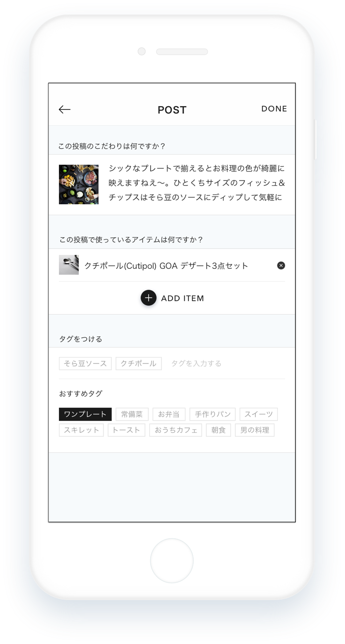Add the 手作りパン suggested tag
Screen dimensions: 345x644
click(x=213, y=414)
